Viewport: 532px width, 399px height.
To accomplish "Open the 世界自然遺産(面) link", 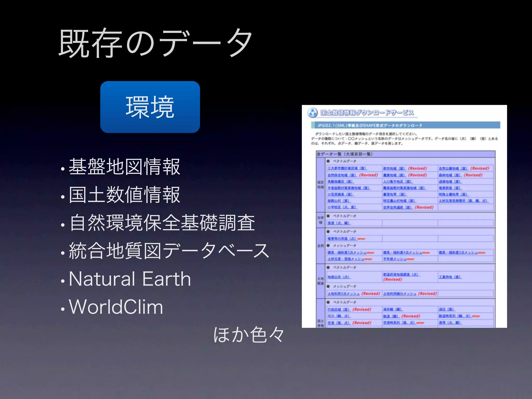I will 398,207.
